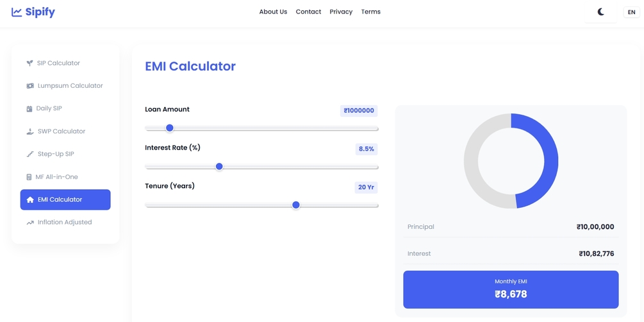Open the About Us page
The height and width of the screenshot is (322, 644).
273,12
